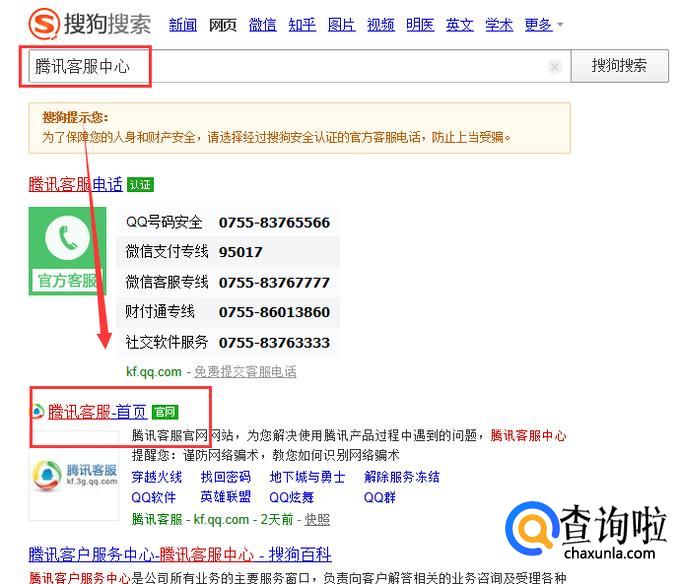Click the green phone 官方客服 icon
The height and width of the screenshot is (584, 679).
(x=68, y=251)
